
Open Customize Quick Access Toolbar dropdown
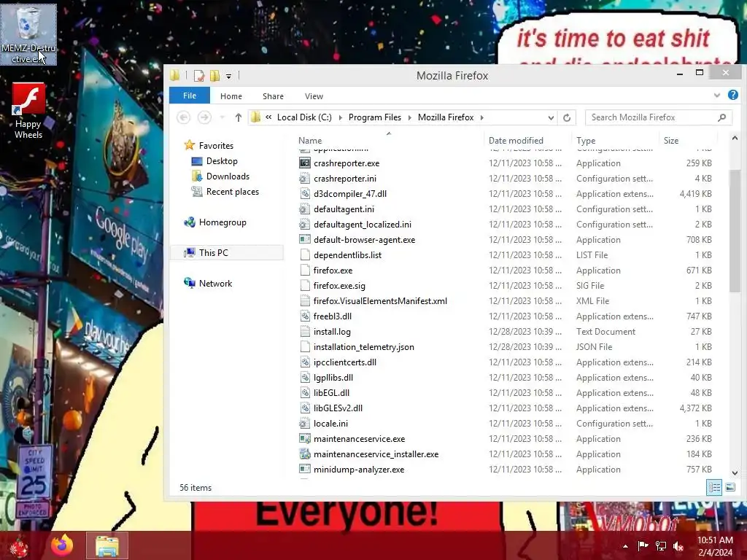pyautogui.click(x=228, y=76)
